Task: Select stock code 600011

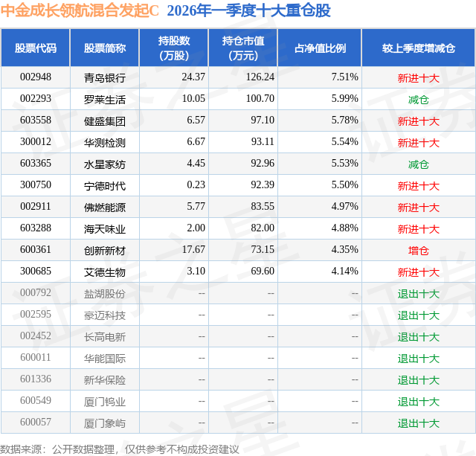Action: [36, 357]
